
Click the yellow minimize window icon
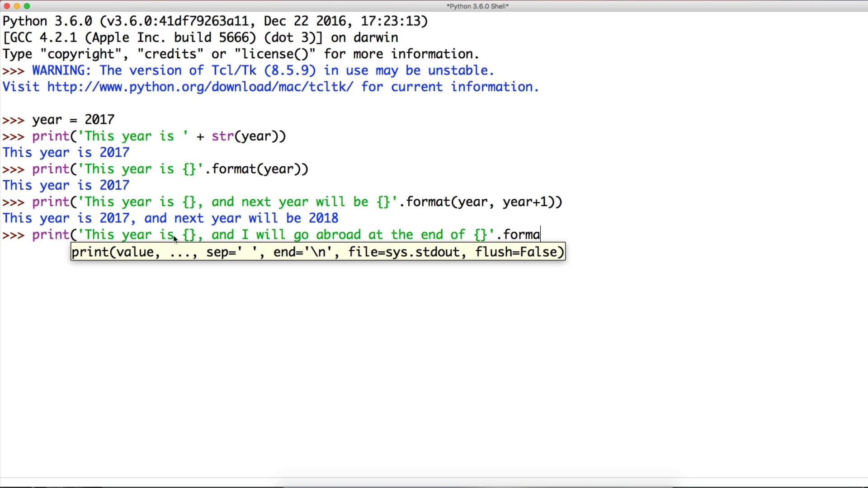[17, 6]
